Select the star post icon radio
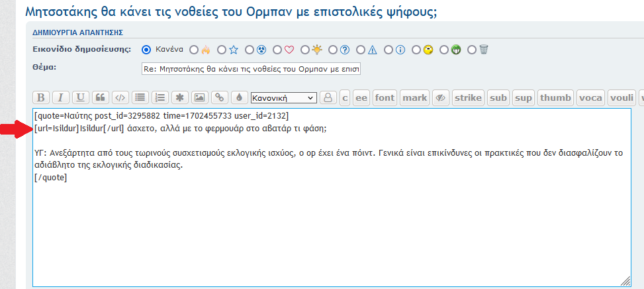This screenshot has height=289, width=644. coord(221,50)
